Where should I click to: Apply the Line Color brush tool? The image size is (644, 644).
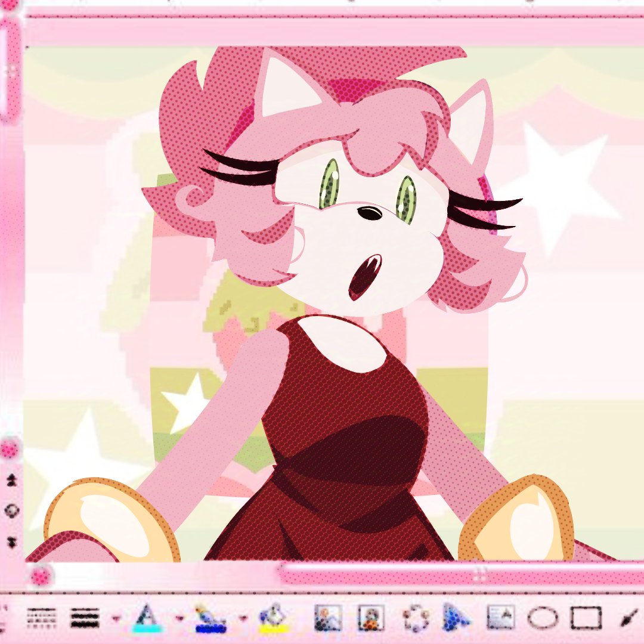point(210,618)
